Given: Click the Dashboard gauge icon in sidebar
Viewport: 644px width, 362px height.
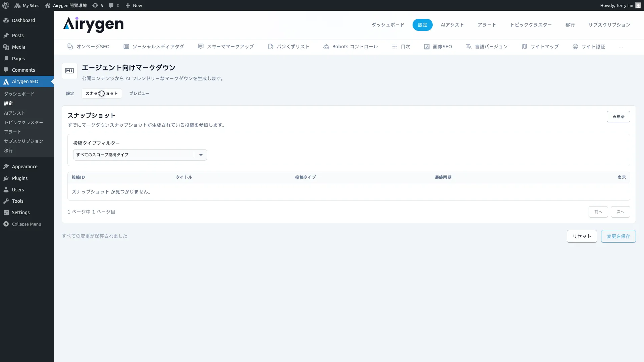Looking at the screenshot, I should pyautogui.click(x=6, y=20).
